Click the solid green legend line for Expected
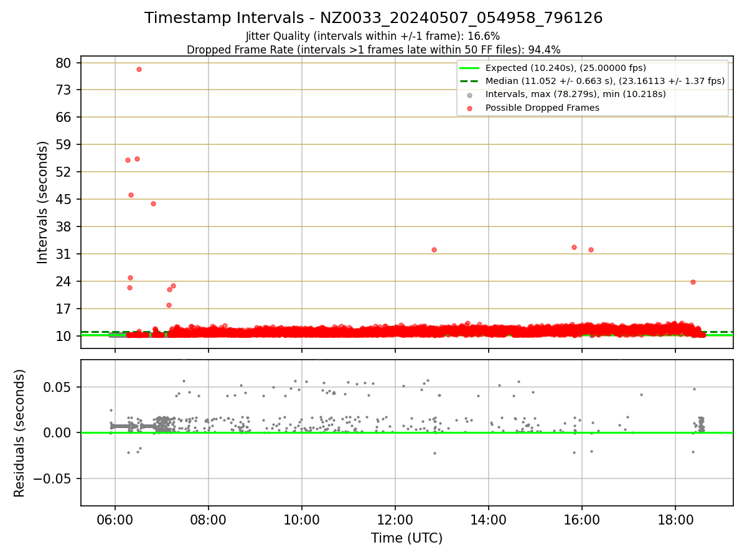The height and width of the screenshot is (560, 747). pos(469,68)
